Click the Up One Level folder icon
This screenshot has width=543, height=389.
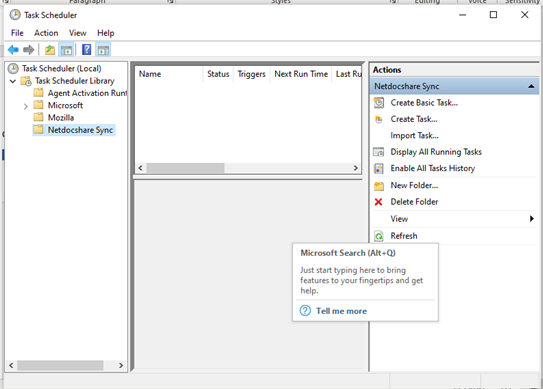50,50
